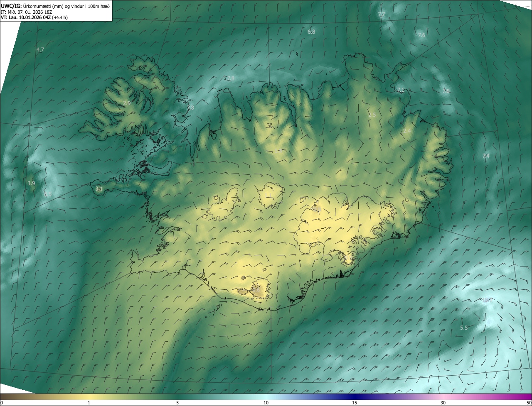Click the title text 'Úrkomumætti (mm) og vindur í 100m hæð'
This screenshot has width=532, height=406.
[x=67, y=6]
